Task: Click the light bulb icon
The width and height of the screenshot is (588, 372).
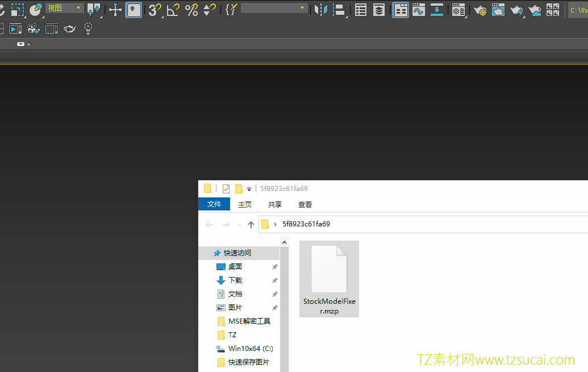Action: click(88, 28)
